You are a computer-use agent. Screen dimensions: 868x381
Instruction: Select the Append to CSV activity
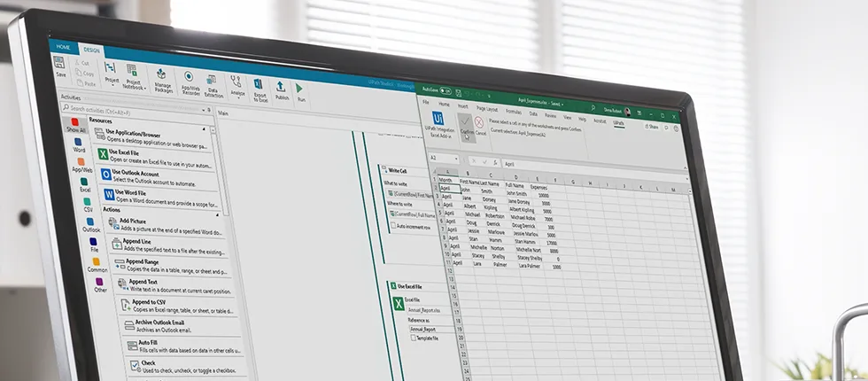pyautogui.click(x=179, y=307)
